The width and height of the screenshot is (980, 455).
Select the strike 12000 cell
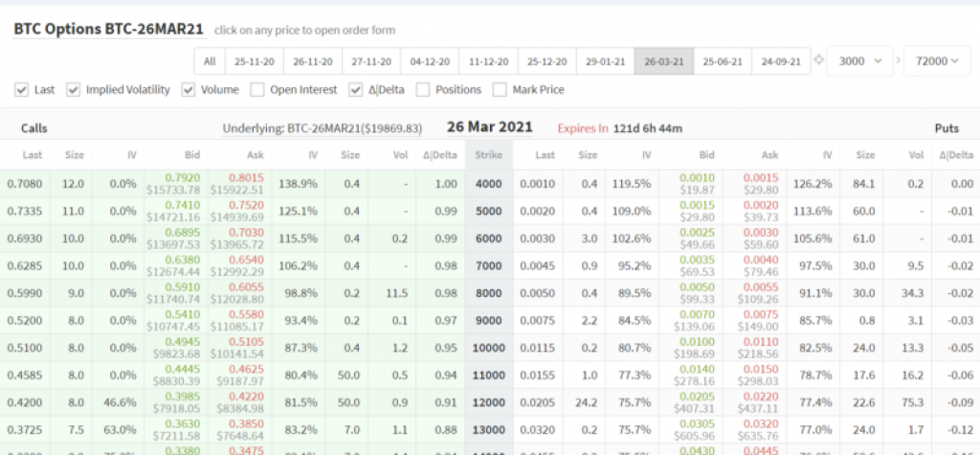pyautogui.click(x=489, y=402)
